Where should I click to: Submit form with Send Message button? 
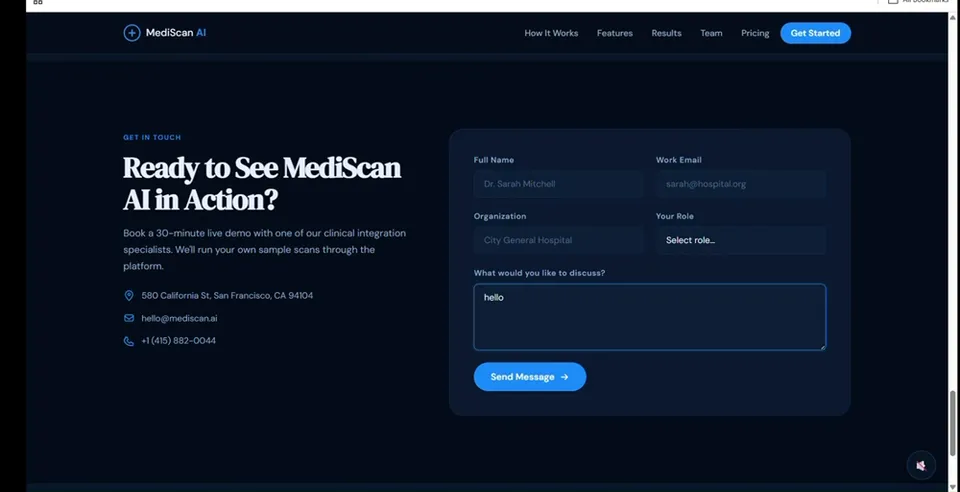click(530, 377)
